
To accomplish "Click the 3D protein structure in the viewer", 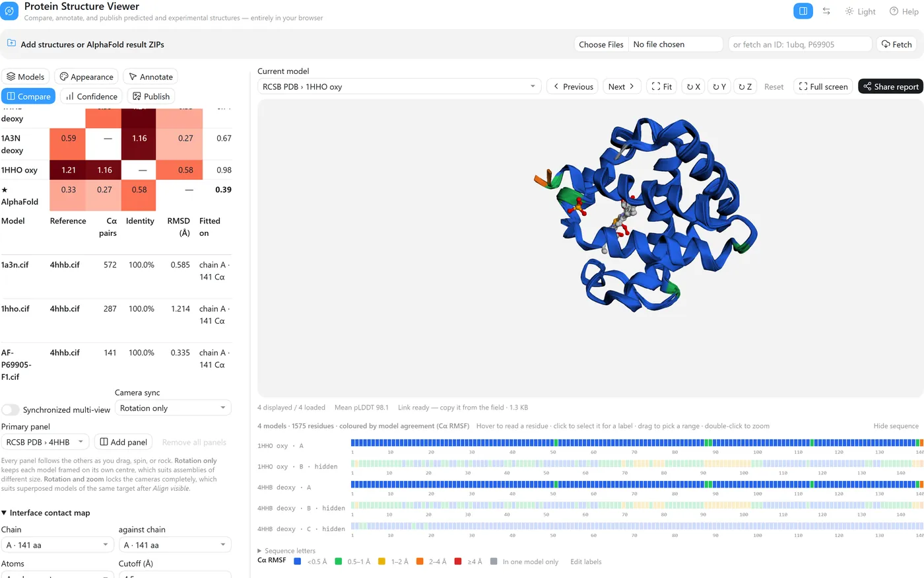I will (647, 215).
